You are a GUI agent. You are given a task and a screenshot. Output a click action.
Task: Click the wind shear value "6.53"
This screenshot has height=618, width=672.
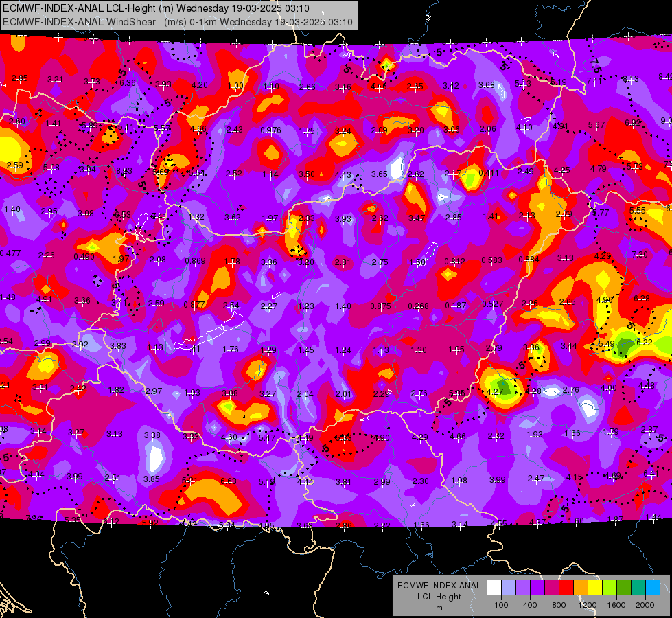pos(123,215)
